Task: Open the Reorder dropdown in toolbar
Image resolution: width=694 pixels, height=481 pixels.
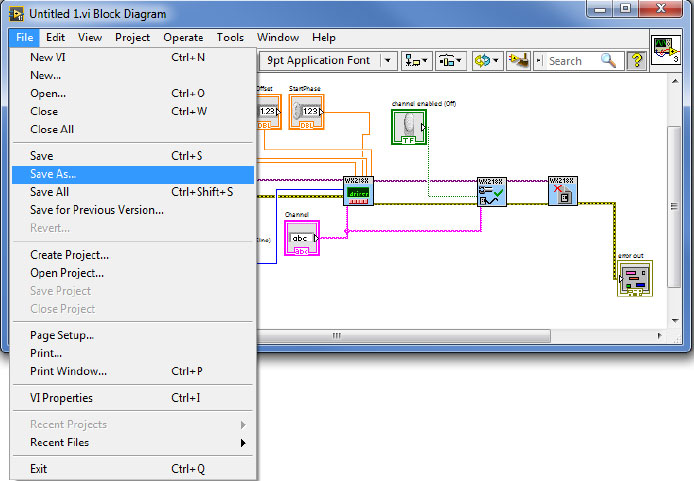Action: 486,61
